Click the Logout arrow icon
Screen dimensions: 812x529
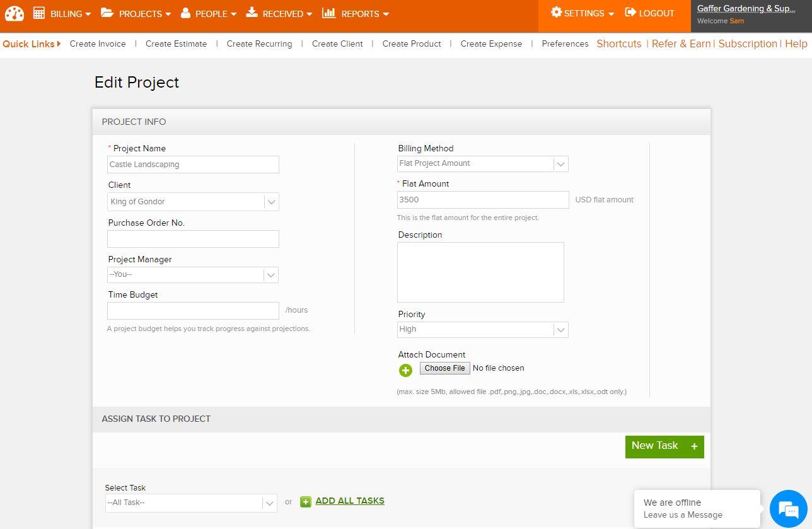coord(630,13)
